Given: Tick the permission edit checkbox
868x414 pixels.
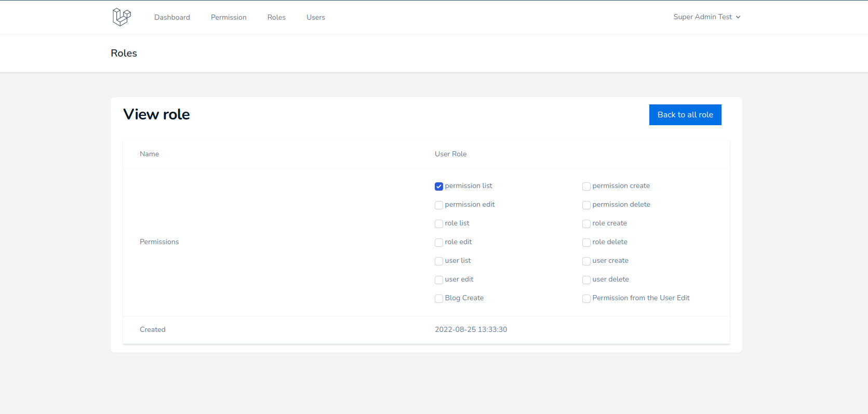Looking at the screenshot, I should click(439, 205).
